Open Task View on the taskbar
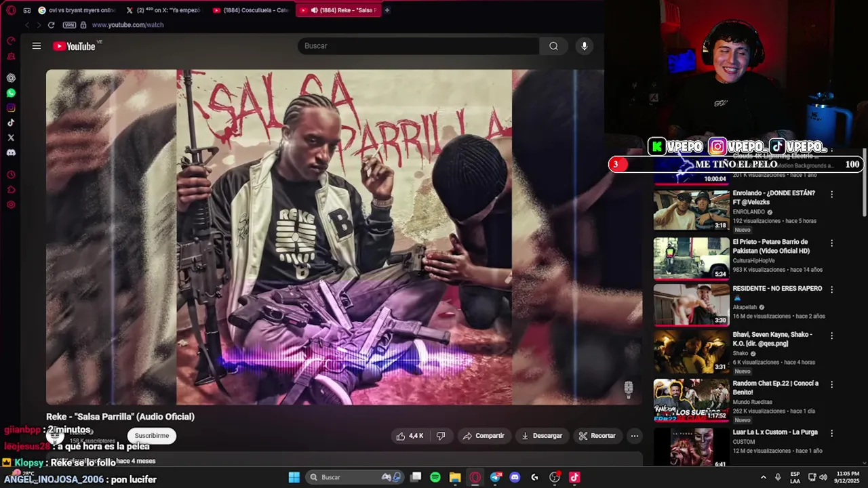Screen dimensions: 868x488 click(x=416, y=477)
